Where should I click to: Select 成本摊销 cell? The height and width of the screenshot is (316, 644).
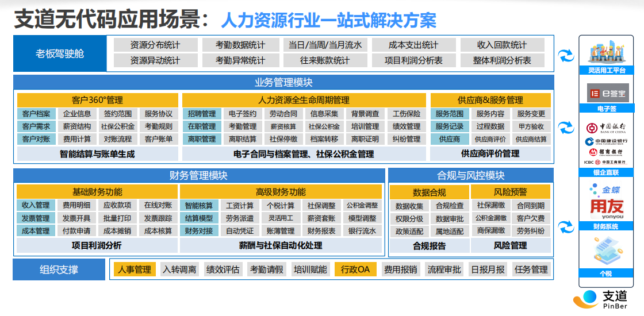pos(117,230)
